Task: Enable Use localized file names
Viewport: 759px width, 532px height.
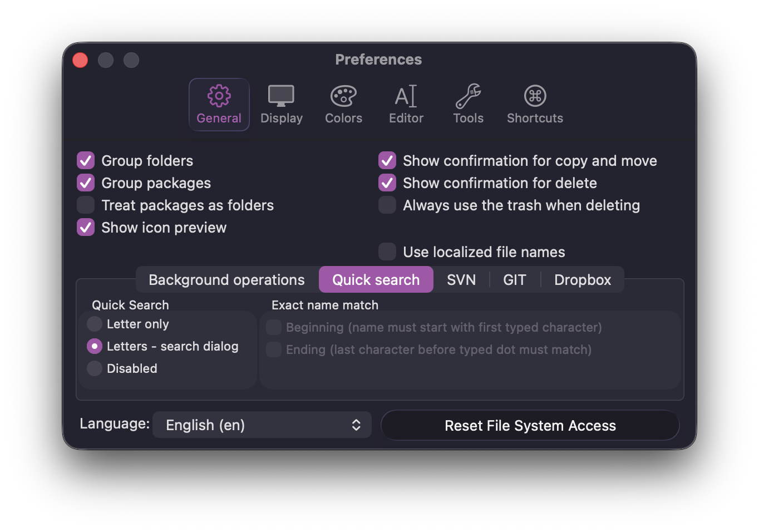Action: click(x=387, y=252)
